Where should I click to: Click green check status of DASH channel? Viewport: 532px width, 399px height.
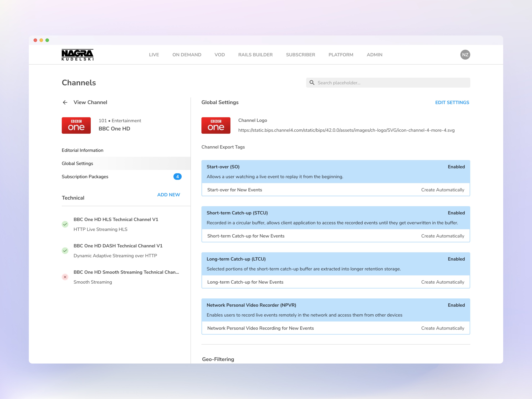click(x=65, y=251)
